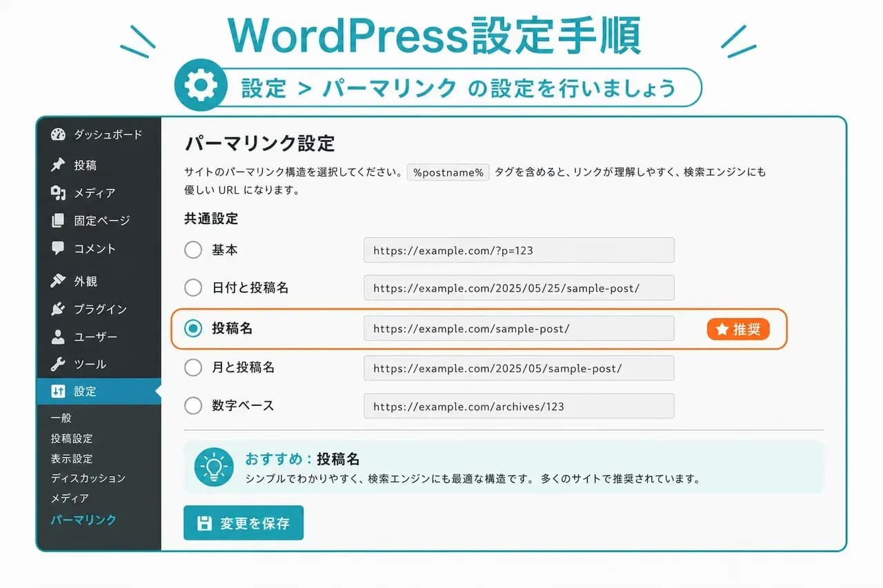Click the %postname% tag code
The width and height of the screenshot is (883, 588).
pyautogui.click(x=448, y=172)
